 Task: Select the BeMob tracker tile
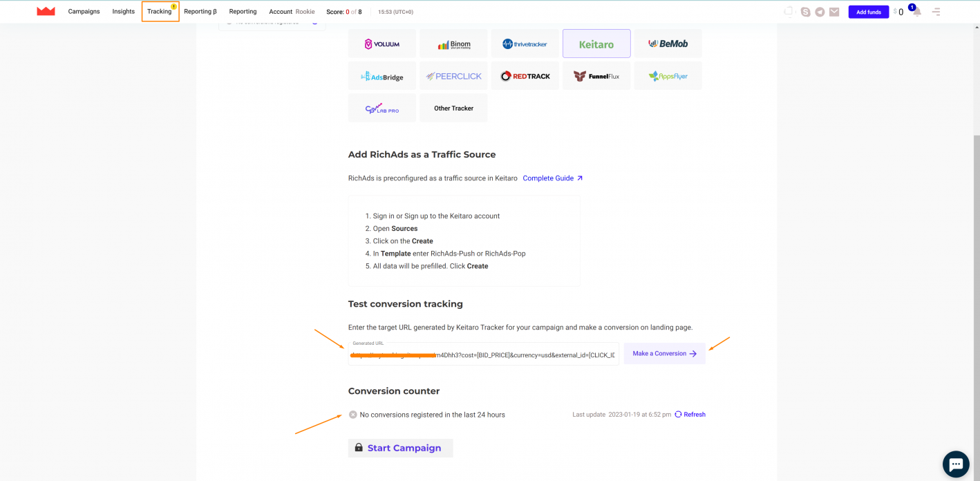(x=668, y=44)
